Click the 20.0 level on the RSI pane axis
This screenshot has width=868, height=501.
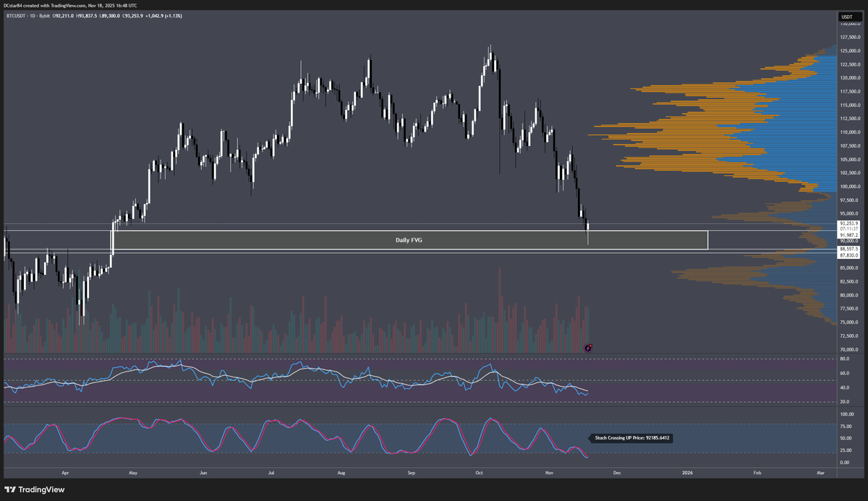845,401
